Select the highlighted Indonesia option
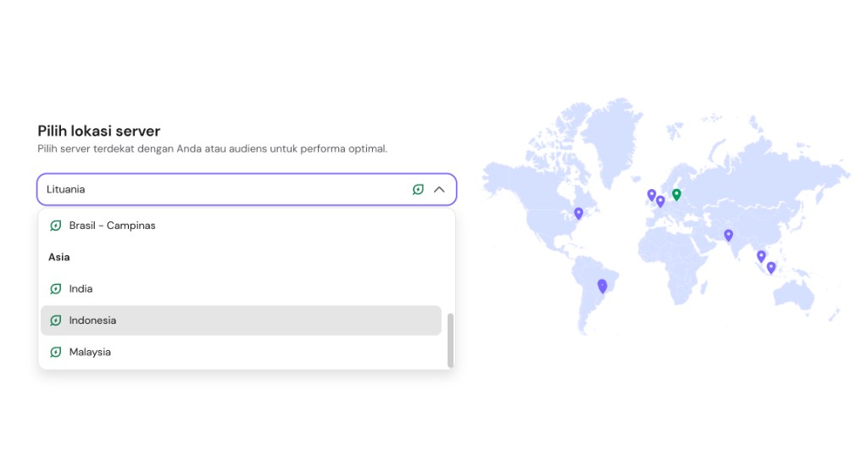Viewport: 868px width, 473px height. [241, 320]
